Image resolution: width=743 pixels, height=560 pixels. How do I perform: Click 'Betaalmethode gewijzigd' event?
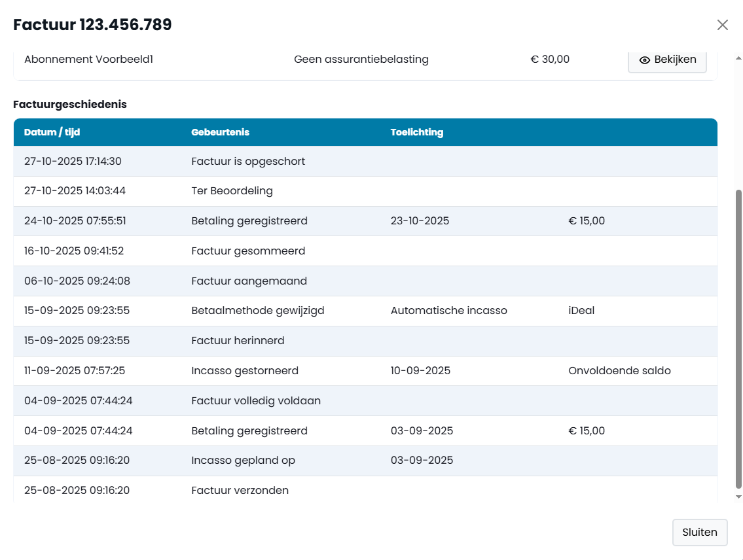point(258,311)
